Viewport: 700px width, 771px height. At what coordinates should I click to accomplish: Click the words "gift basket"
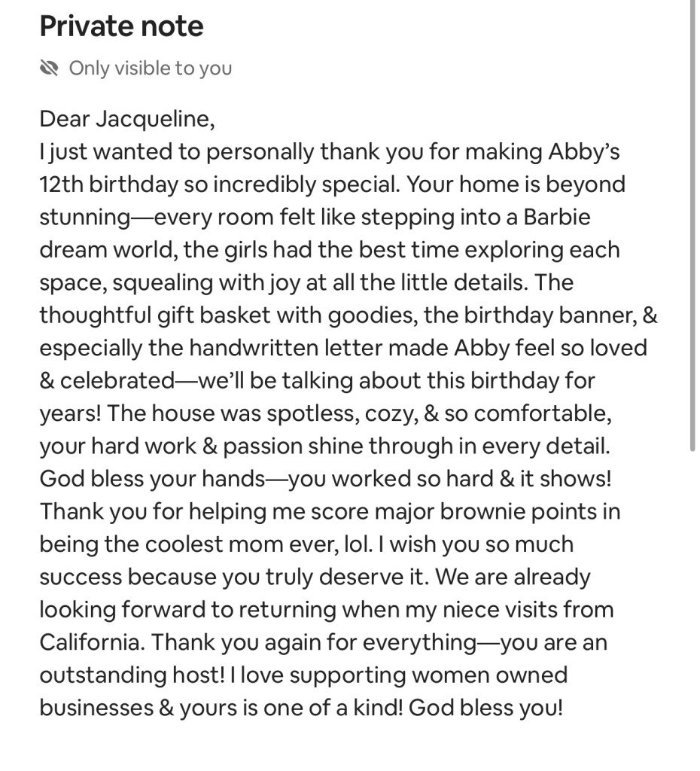197,315
